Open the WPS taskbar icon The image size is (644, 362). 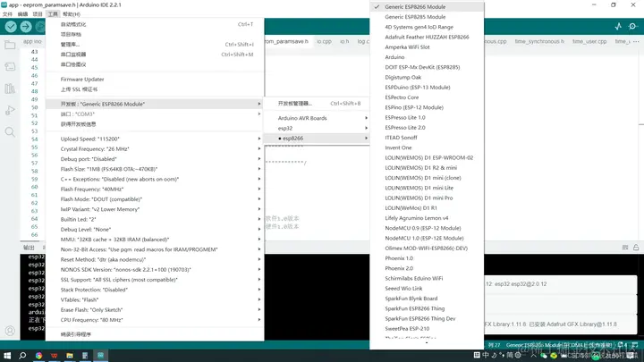point(54,356)
